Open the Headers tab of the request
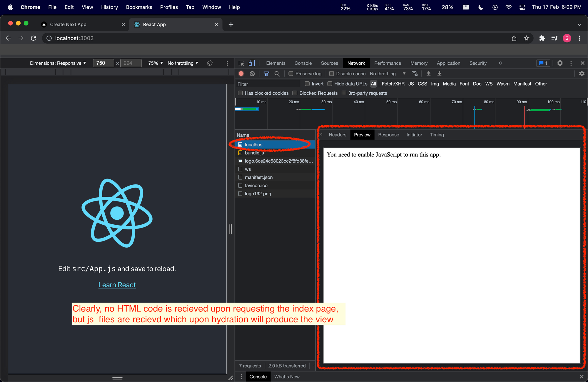The height and width of the screenshot is (382, 588). click(338, 135)
